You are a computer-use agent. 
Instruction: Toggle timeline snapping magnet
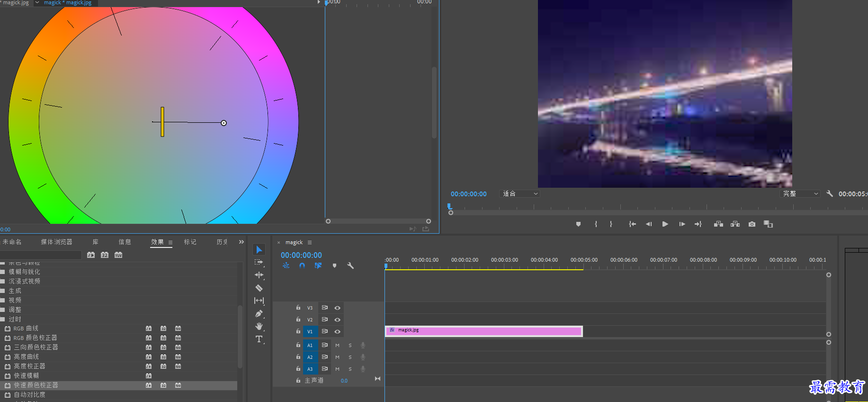[302, 266]
